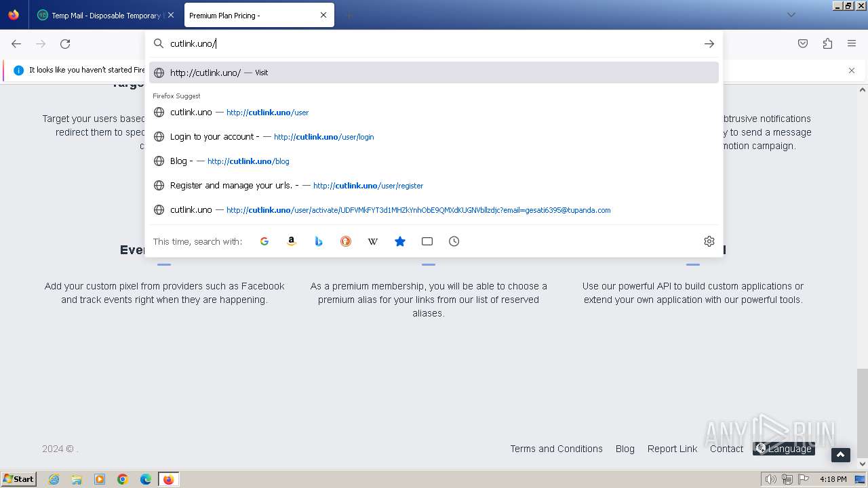The width and height of the screenshot is (868, 488).
Task: Save page to Pocket icon
Action: tap(803, 43)
